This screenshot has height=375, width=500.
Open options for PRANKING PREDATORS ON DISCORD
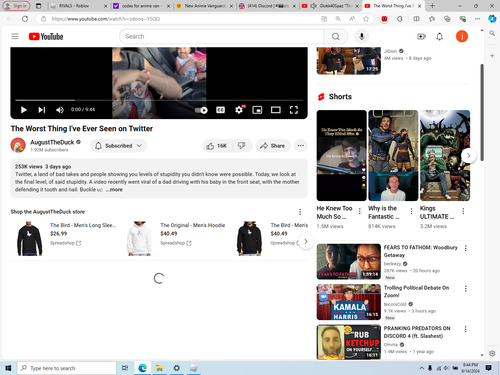point(465,329)
